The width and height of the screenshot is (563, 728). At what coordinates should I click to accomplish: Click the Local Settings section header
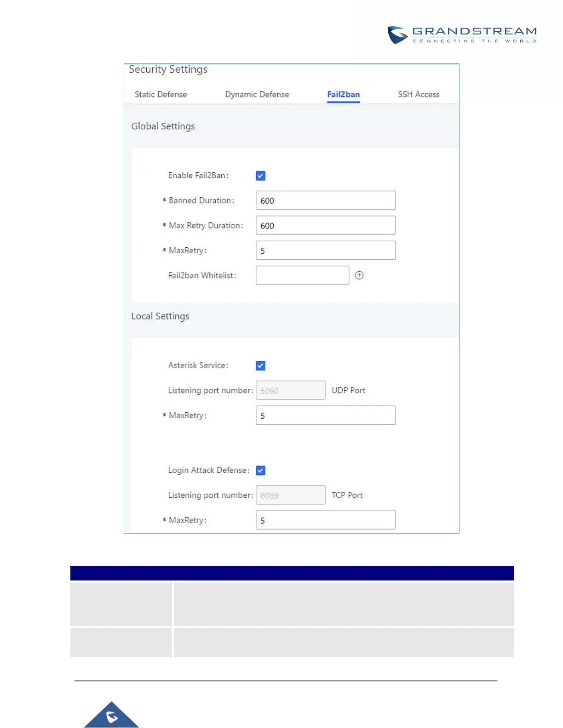[160, 316]
